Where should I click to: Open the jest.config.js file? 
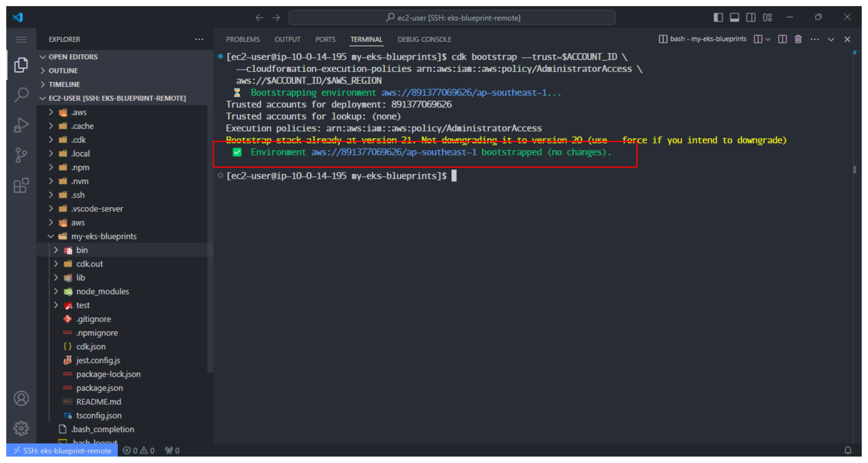pyautogui.click(x=122, y=361)
